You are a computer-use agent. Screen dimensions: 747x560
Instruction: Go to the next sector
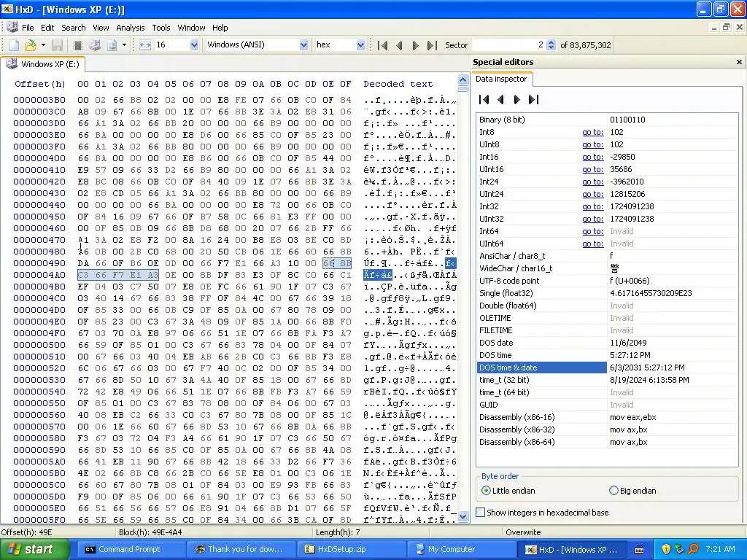tap(415, 45)
